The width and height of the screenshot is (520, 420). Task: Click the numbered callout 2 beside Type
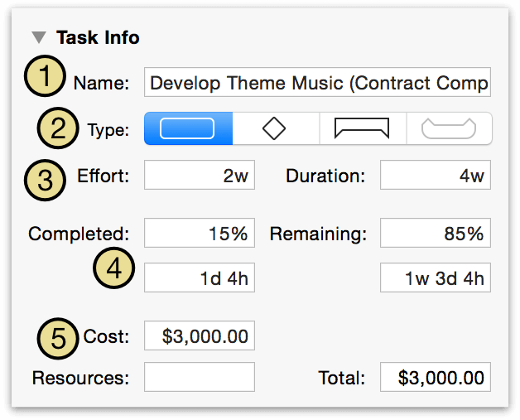(x=58, y=128)
